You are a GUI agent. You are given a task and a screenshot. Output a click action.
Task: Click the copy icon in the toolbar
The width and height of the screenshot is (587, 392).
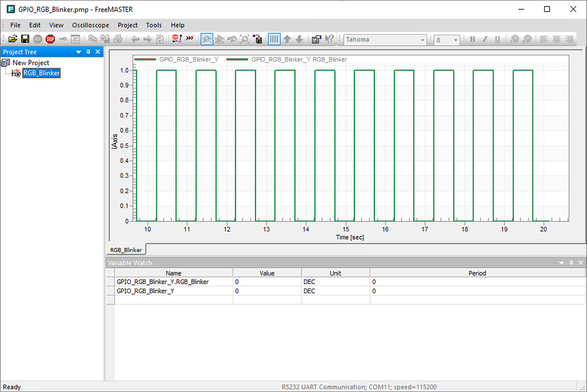click(92, 39)
